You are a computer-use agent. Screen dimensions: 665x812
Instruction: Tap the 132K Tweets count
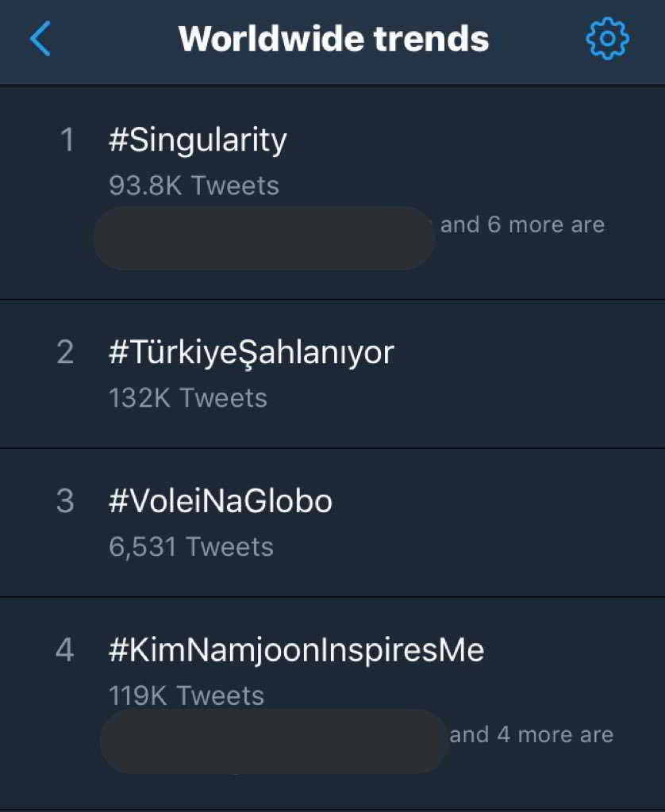(x=187, y=397)
